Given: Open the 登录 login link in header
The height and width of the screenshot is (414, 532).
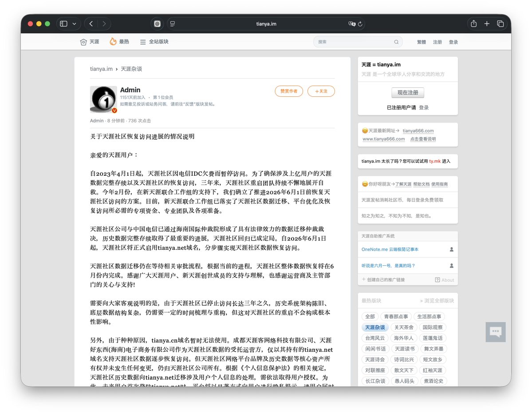Looking at the screenshot, I should 453,42.
